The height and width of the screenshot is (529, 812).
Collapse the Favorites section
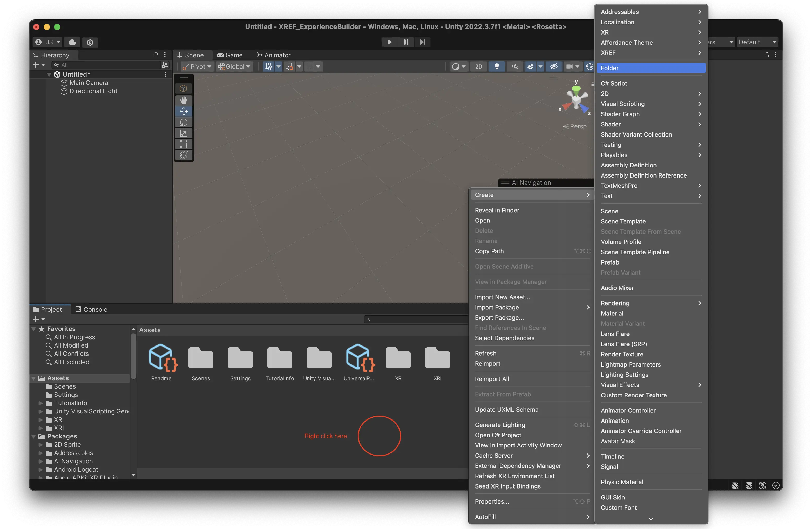point(34,329)
